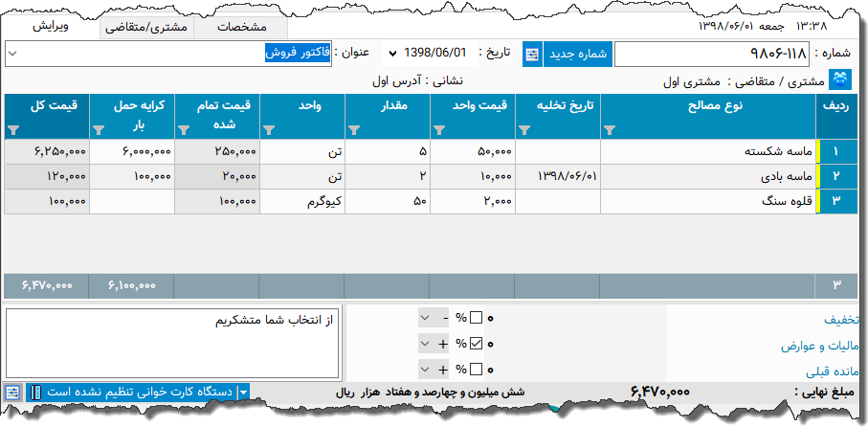The image size is (868, 427).
Task: Click the unit price cell ۱۰,۰۰۰
Action: coord(473,177)
